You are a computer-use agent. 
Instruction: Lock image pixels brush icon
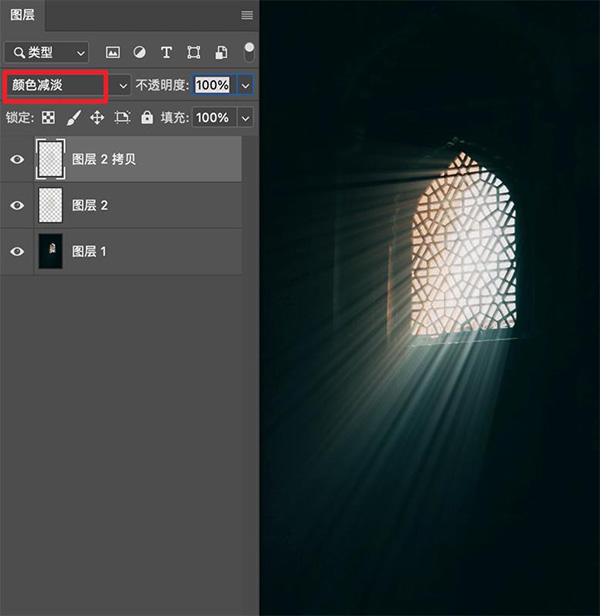[x=73, y=117]
